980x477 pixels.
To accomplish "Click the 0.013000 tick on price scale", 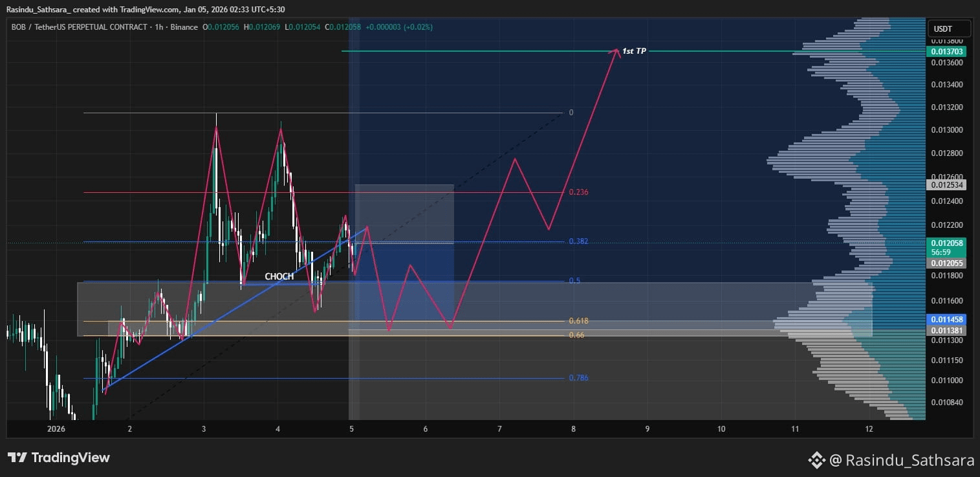I will click(x=948, y=131).
